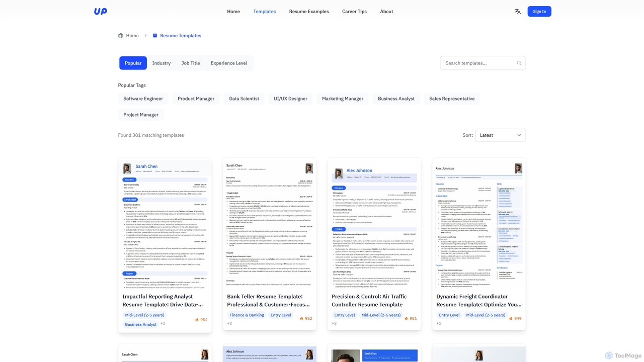Click the search magnifier icon
The image size is (644, 362).
click(x=519, y=63)
